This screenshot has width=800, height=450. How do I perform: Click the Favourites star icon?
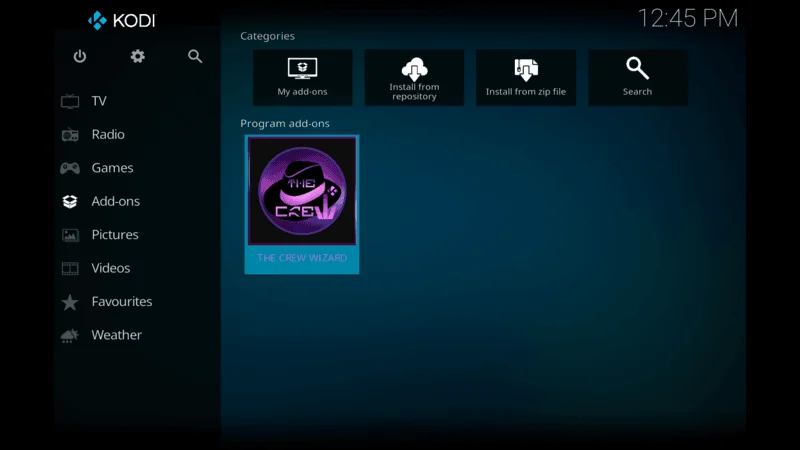point(70,302)
